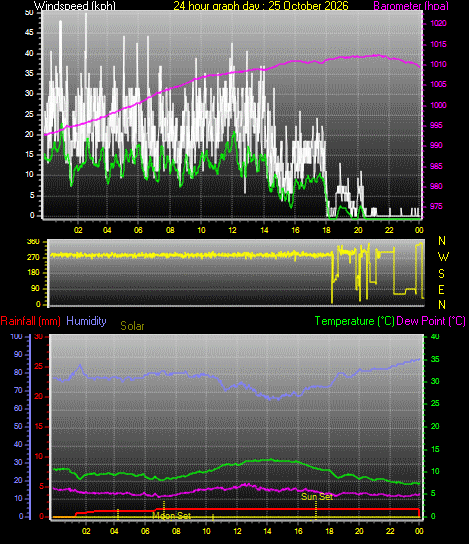
Task: Click compass letter W beside direction graph
Action: (x=443, y=257)
